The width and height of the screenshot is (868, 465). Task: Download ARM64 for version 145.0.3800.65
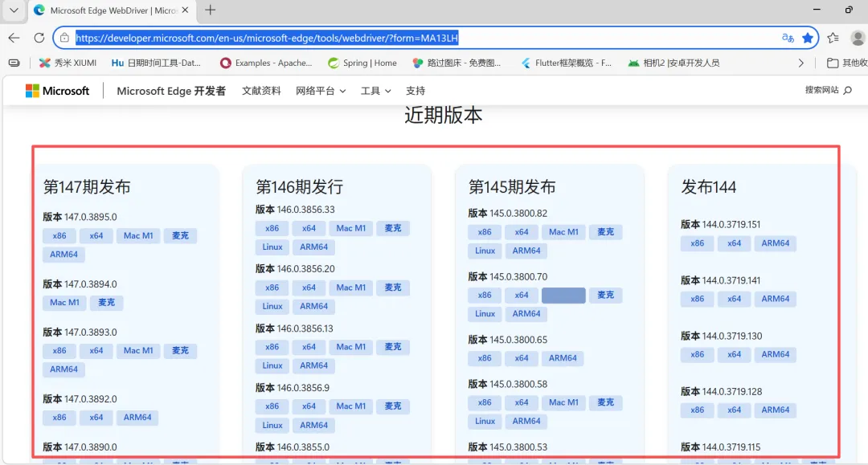(x=563, y=358)
